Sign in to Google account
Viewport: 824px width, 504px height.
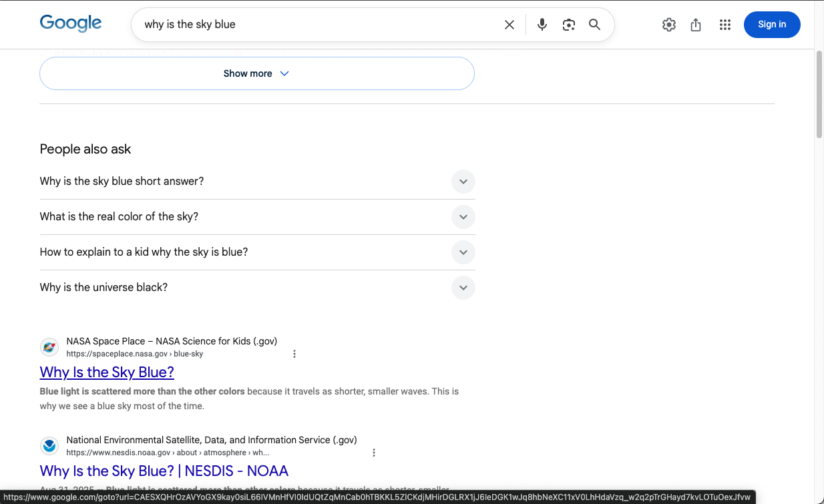pos(772,25)
